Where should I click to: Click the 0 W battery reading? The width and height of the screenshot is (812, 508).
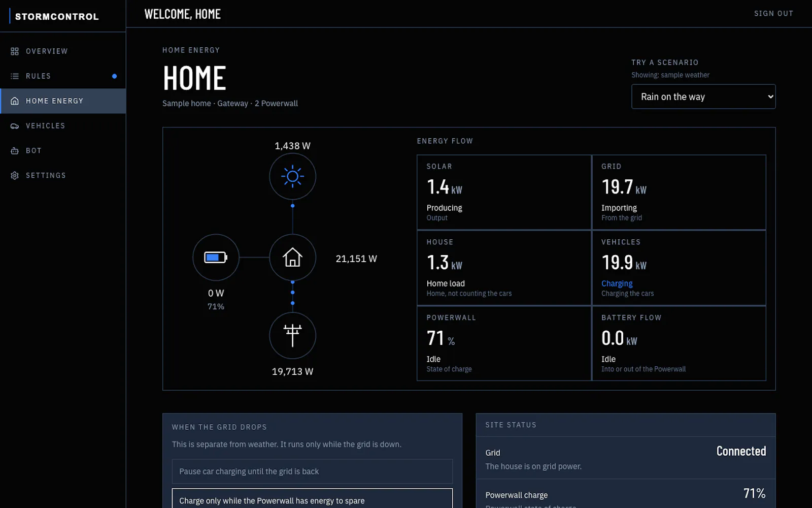pos(216,293)
